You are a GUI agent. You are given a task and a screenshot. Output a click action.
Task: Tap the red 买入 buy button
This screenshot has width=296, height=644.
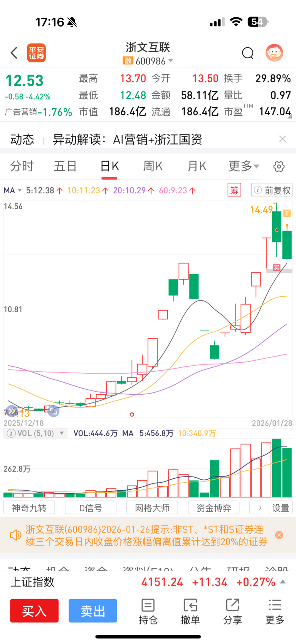click(x=34, y=611)
